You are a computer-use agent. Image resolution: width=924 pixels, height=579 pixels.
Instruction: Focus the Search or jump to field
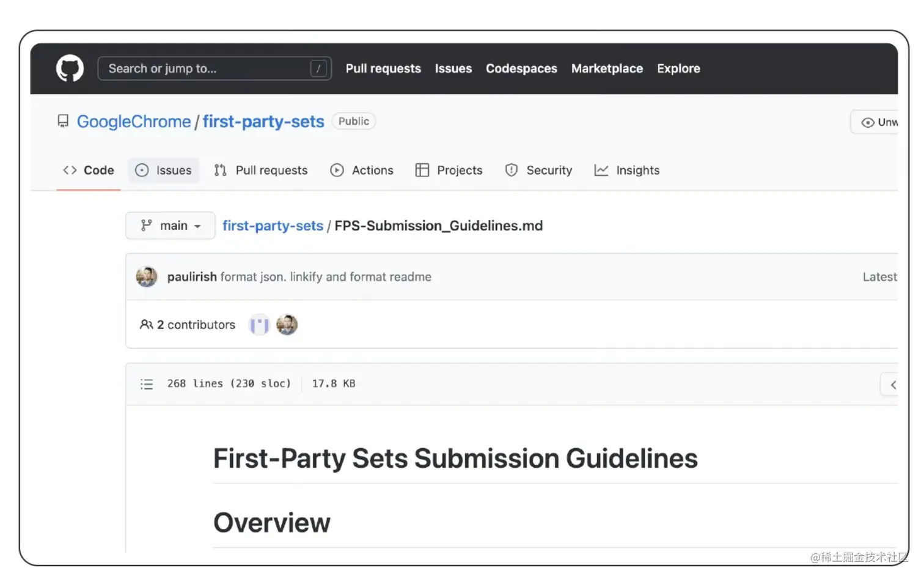215,68
